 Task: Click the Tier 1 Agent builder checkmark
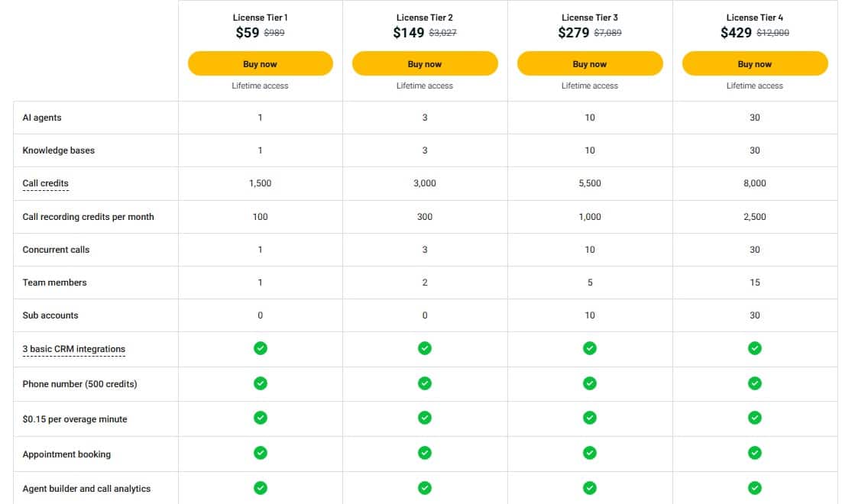[x=260, y=487]
